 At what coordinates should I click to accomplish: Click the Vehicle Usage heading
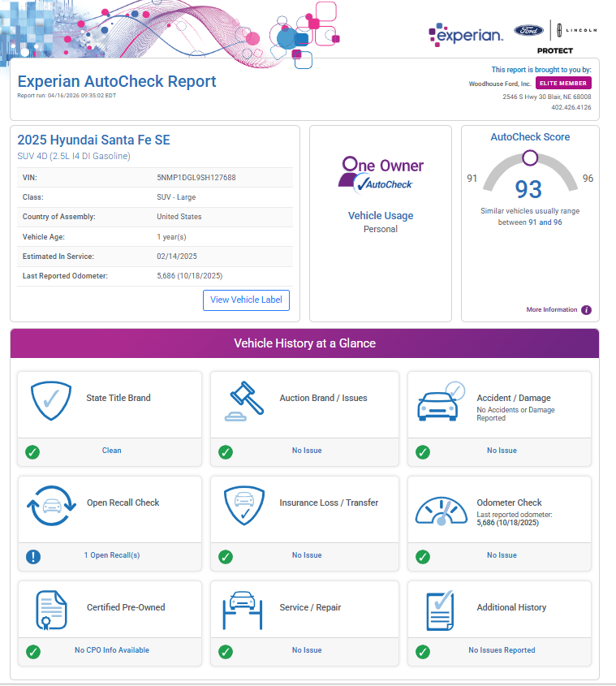coord(381,216)
